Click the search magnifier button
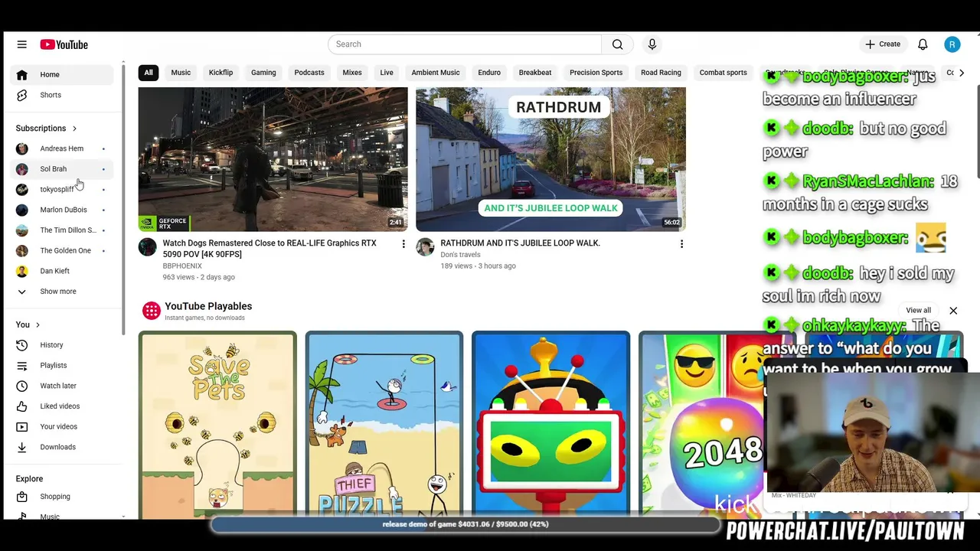This screenshot has width=980, height=551. (617, 44)
